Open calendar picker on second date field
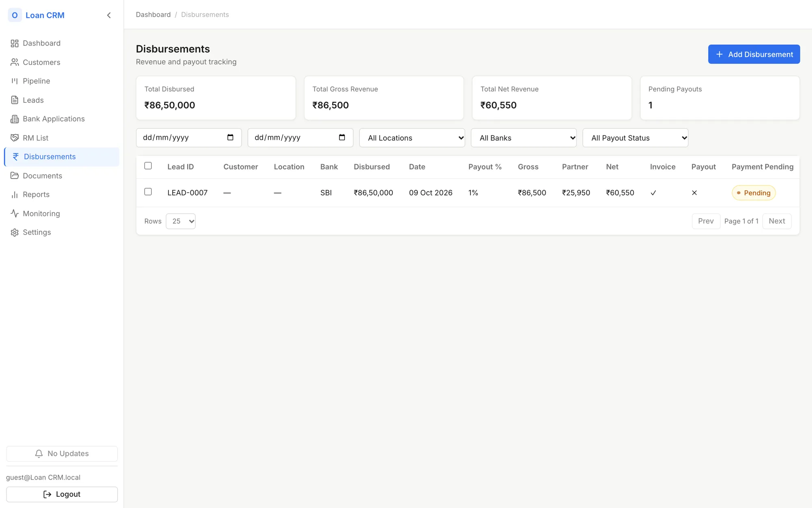 pyautogui.click(x=342, y=137)
